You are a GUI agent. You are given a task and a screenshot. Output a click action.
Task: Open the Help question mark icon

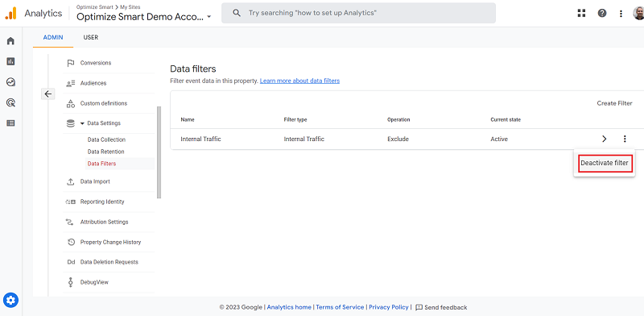tap(602, 13)
